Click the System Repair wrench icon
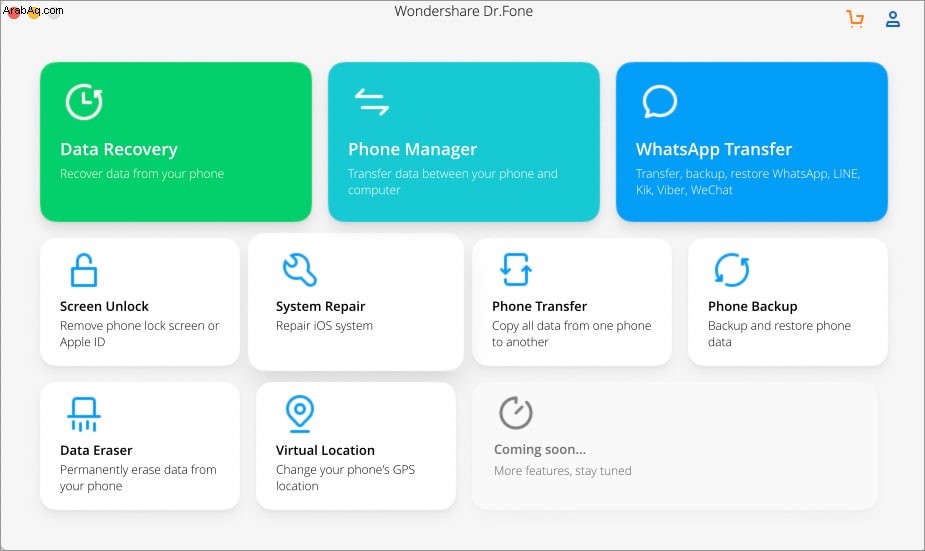 coord(300,270)
